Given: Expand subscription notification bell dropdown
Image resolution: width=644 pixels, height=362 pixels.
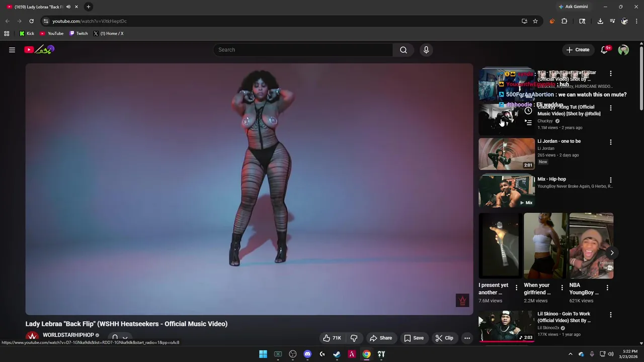Looking at the screenshot, I should point(120,338).
